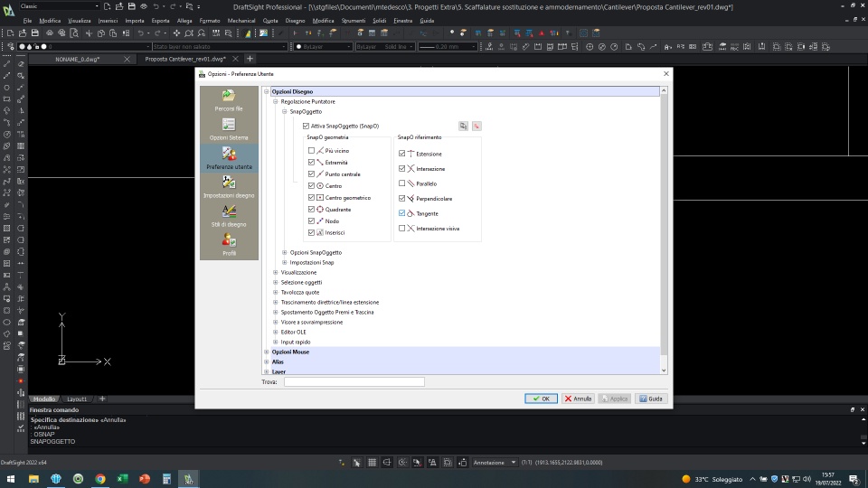This screenshot has width=868, height=488.
Task: Enable Intersezione visiva snap checkbox
Action: [x=401, y=228]
